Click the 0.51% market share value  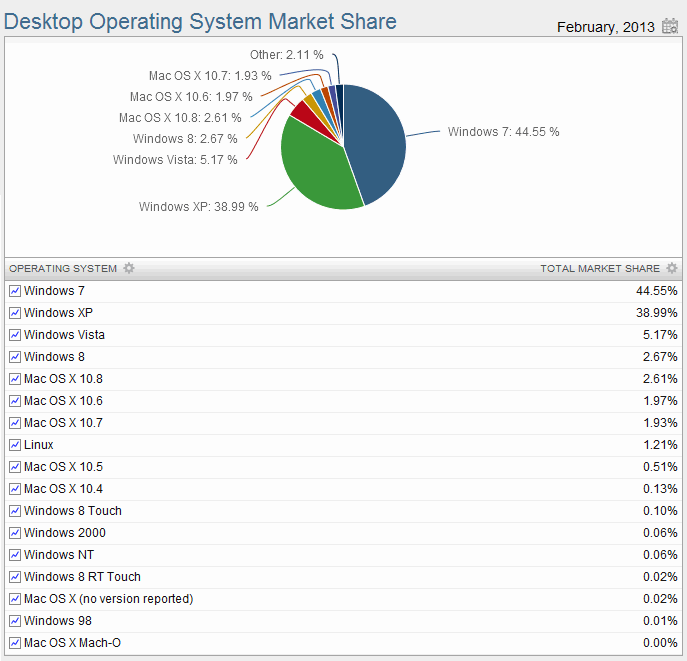(x=660, y=467)
